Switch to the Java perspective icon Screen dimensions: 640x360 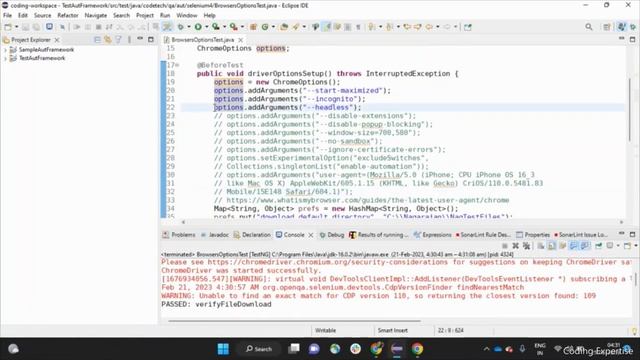pyautogui.click(x=621, y=27)
